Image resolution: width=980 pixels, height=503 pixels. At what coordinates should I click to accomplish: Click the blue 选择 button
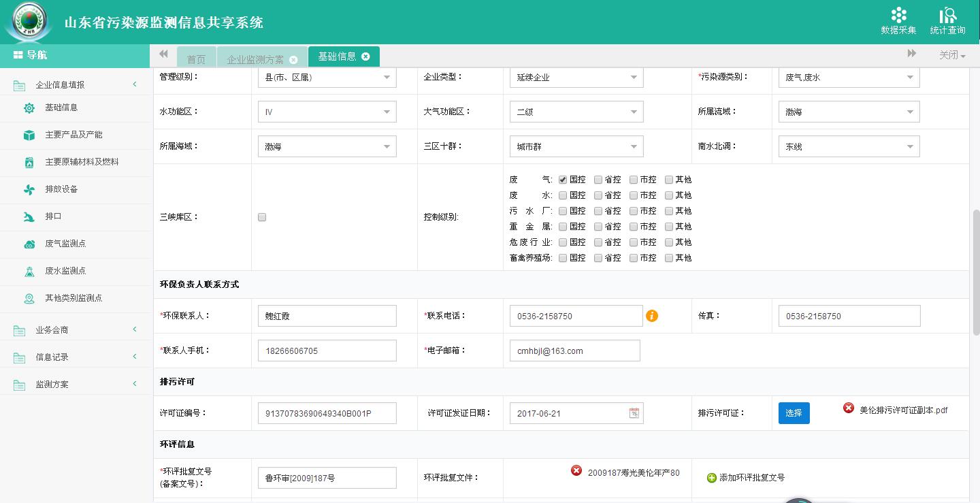click(x=794, y=413)
